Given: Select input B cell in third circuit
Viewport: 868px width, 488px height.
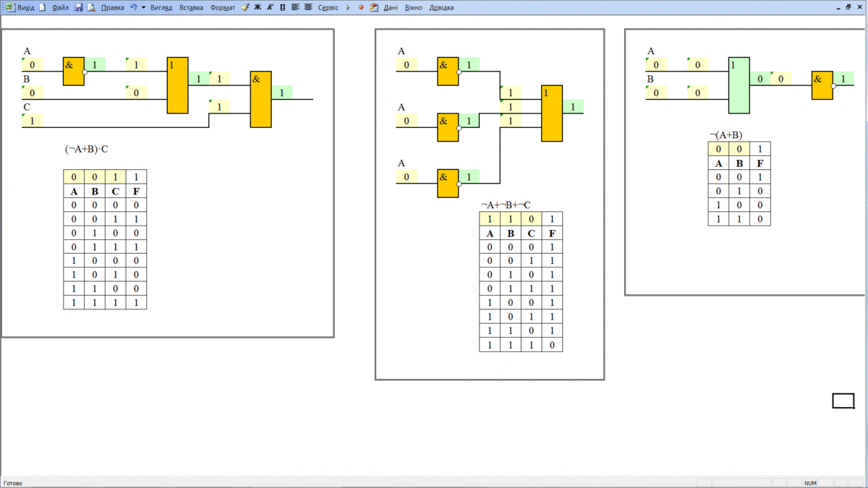Looking at the screenshot, I should pos(656,93).
